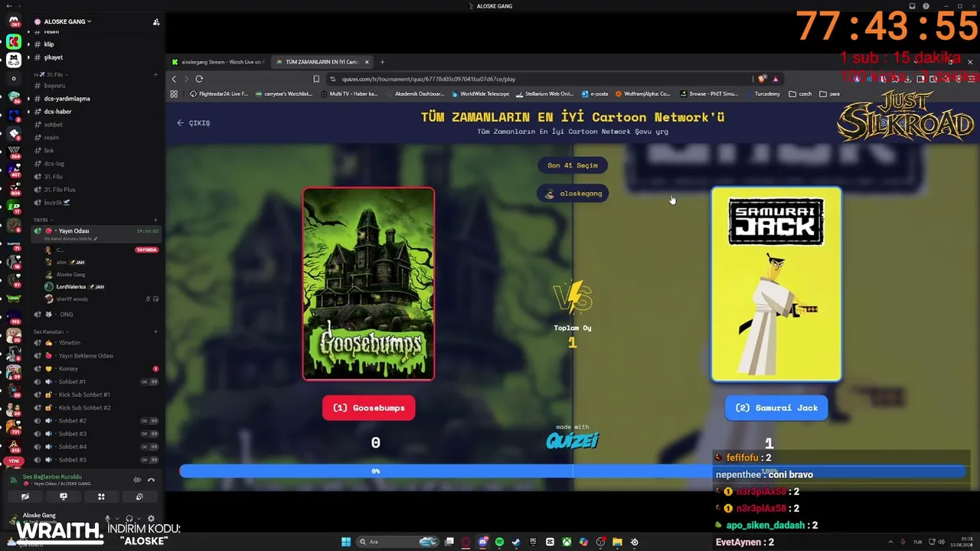Viewport: 980px width, 551px height.
Task: Click the screen share button in Discord
Action: coord(64,497)
